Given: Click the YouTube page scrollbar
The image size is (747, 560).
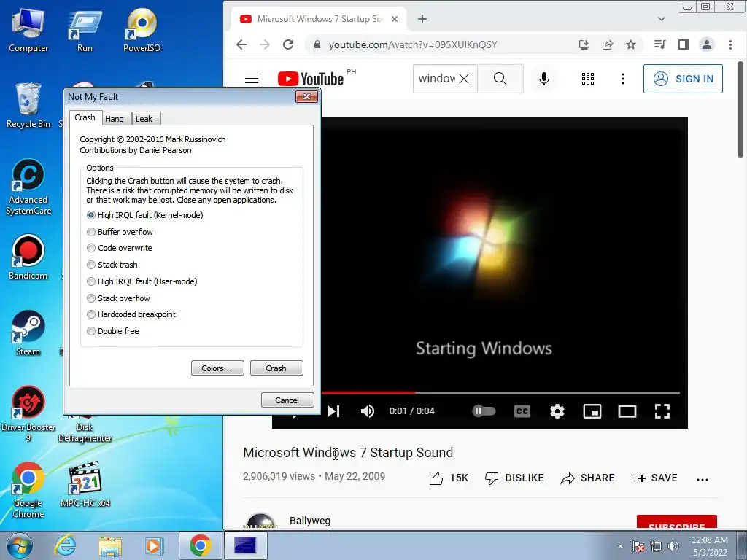Looking at the screenshot, I should click(740, 109).
